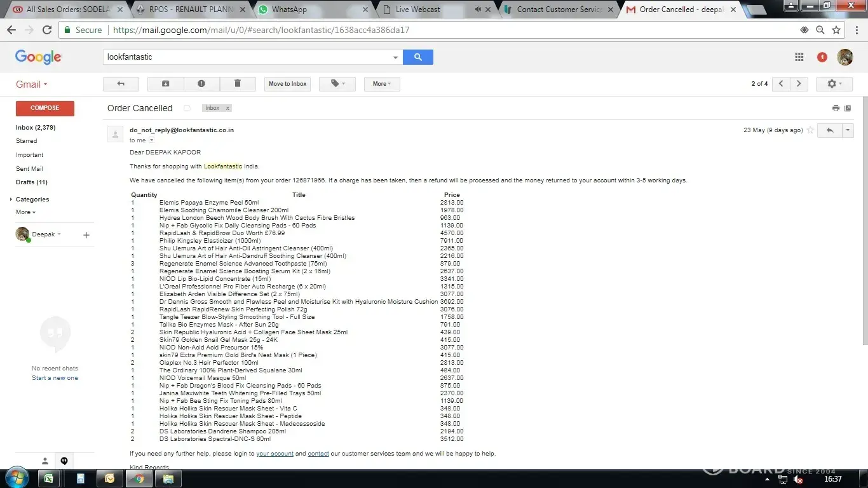Screen dimensions: 868x488
Task: Reply to the lookfantastic email
Action: 829,130
